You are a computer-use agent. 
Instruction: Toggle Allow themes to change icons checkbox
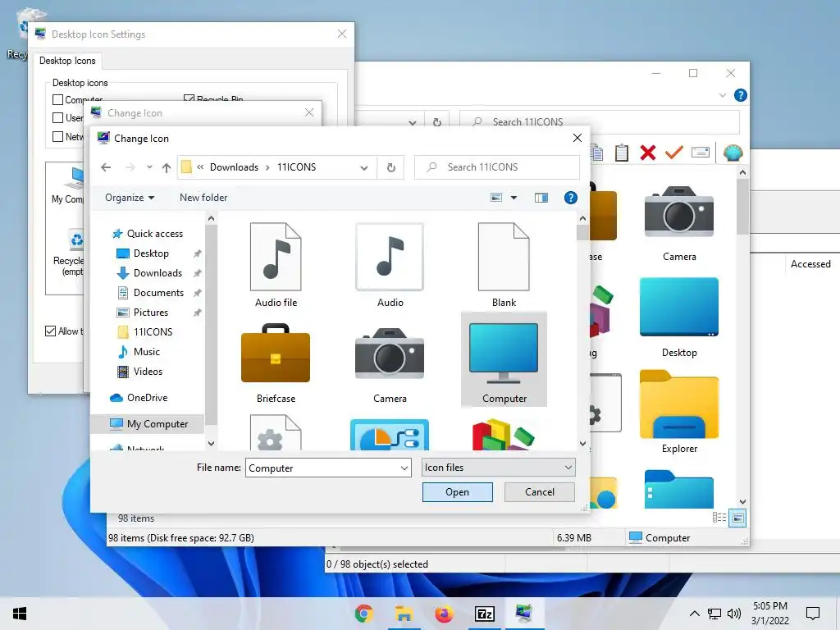click(x=50, y=331)
